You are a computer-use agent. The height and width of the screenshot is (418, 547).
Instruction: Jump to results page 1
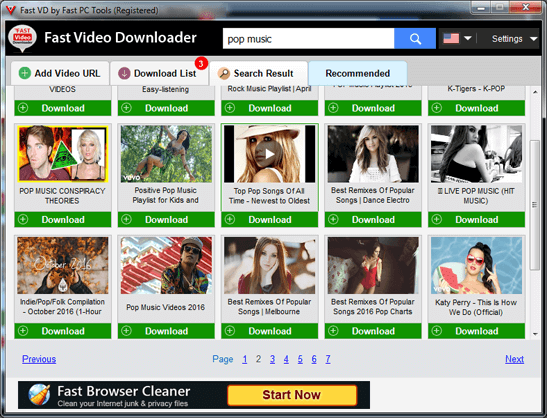(x=245, y=359)
